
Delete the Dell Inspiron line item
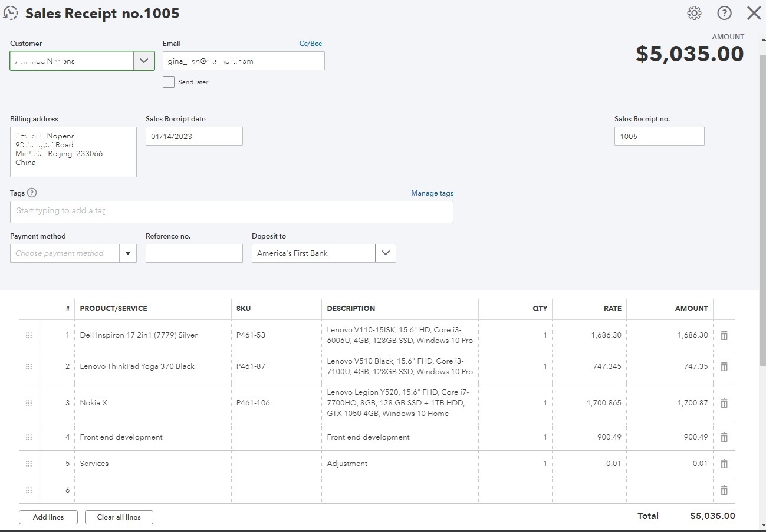[724, 335]
